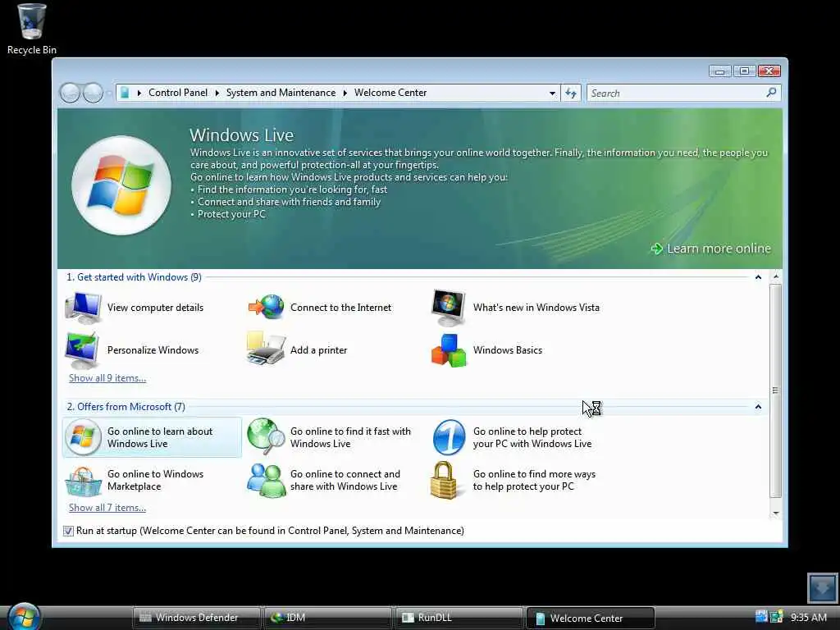Click the padlock icon for more protection
Viewport: 840px width, 630px height.
pyautogui.click(x=444, y=480)
